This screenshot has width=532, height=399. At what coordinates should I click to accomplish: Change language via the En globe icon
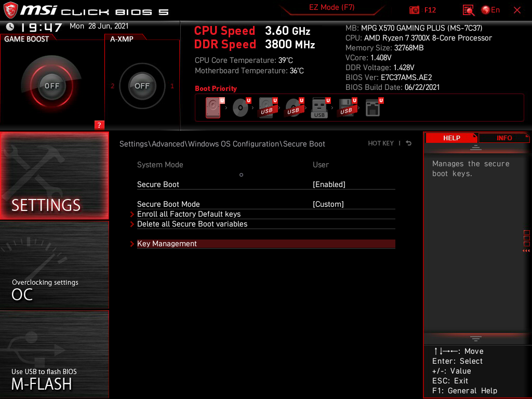tap(490, 10)
